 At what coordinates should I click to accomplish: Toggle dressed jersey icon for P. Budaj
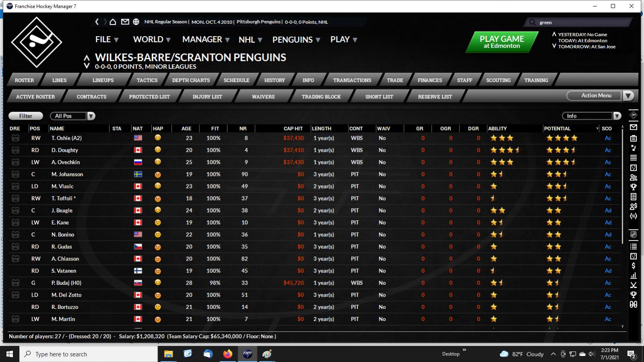click(15, 283)
